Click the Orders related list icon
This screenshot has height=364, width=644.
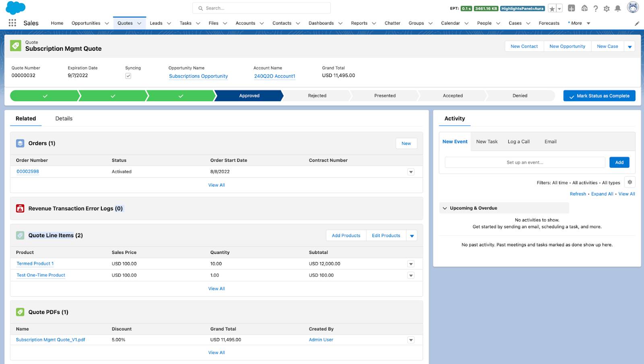(x=20, y=143)
